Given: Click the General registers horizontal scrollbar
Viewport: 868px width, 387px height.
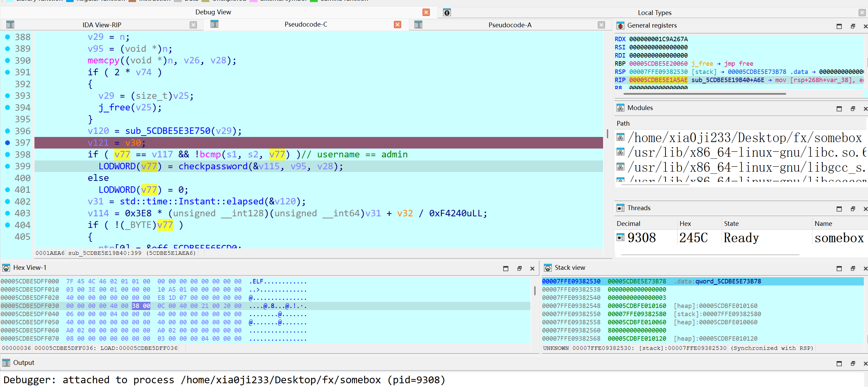Looking at the screenshot, I should [704, 94].
